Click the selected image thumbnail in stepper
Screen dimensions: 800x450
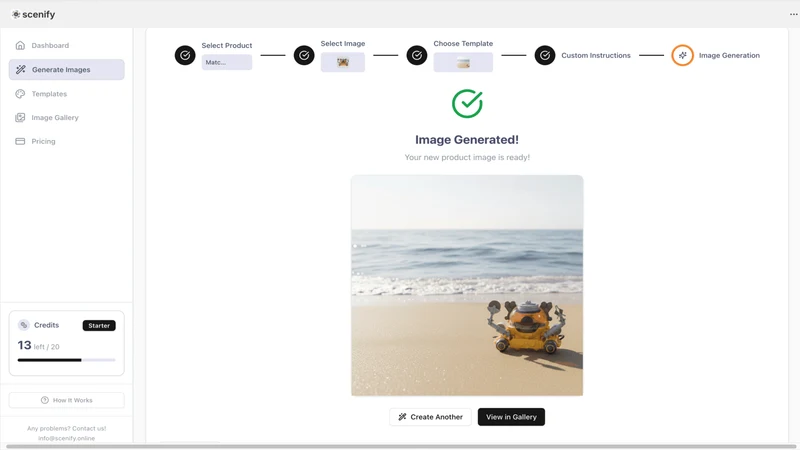343,62
